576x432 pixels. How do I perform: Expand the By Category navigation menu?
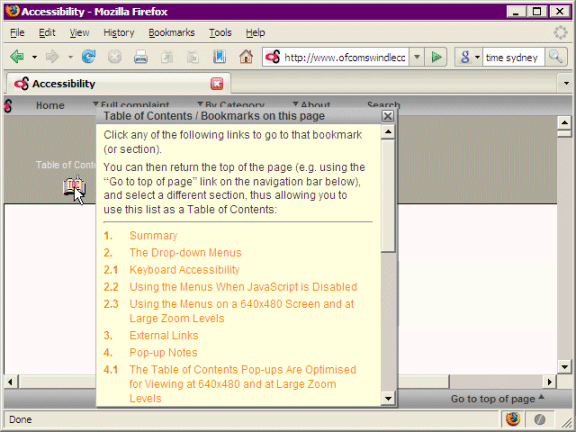pos(231,104)
